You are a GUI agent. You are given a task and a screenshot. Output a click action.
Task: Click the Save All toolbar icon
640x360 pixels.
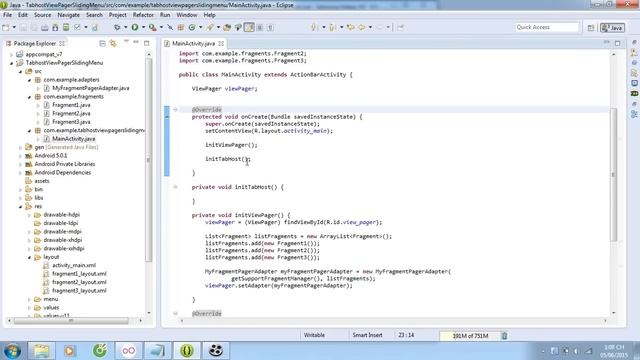click(x=34, y=27)
